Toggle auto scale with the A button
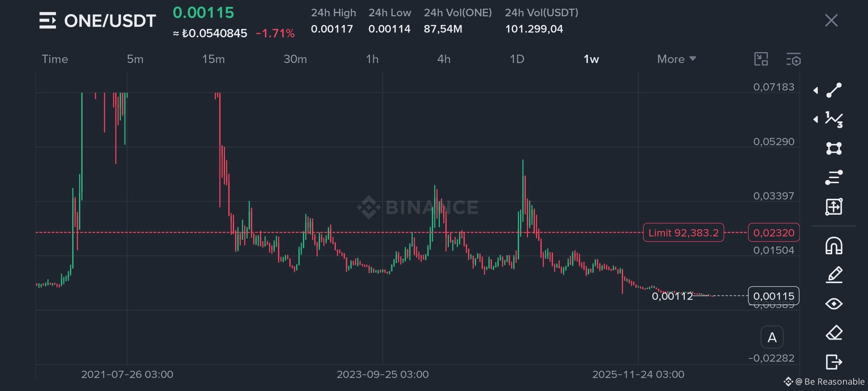The image size is (868, 391). click(772, 337)
